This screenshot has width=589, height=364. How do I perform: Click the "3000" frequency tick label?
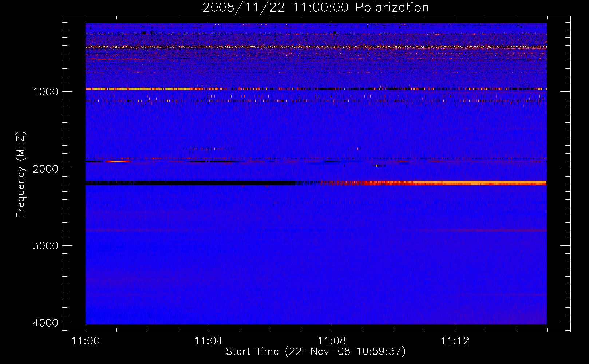pos(46,246)
